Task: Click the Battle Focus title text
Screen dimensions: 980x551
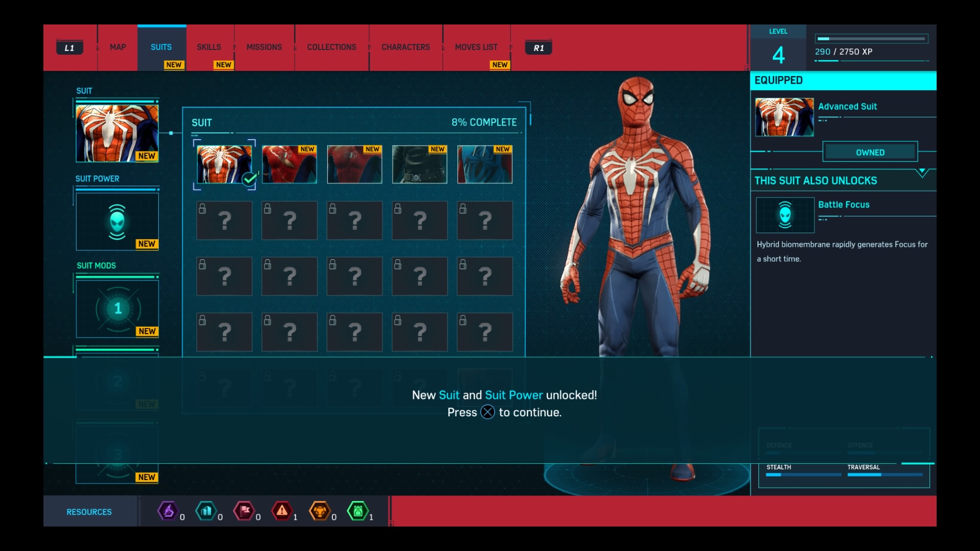Action: (844, 205)
